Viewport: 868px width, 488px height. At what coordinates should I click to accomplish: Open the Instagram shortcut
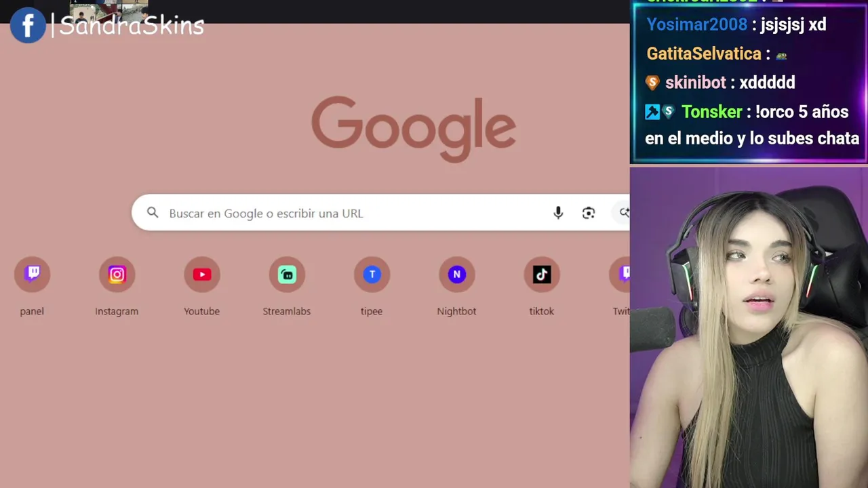(117, 274)
